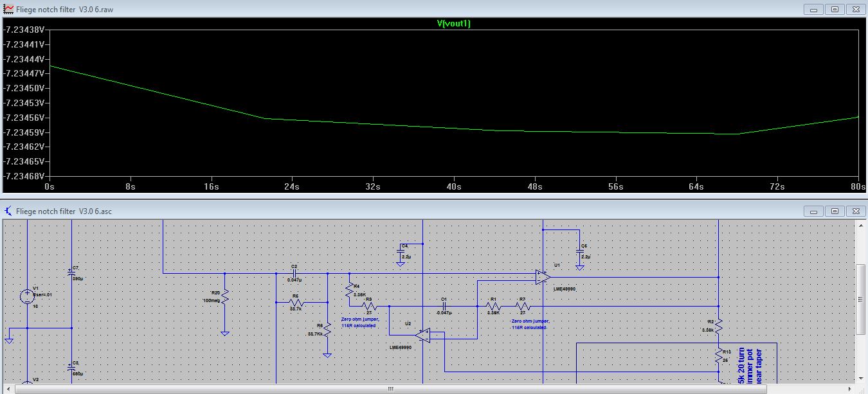Close the Fliege notch filter .raw waveform window
The height and width of the screenshot is (394, 868).
[x=855, y=9]
